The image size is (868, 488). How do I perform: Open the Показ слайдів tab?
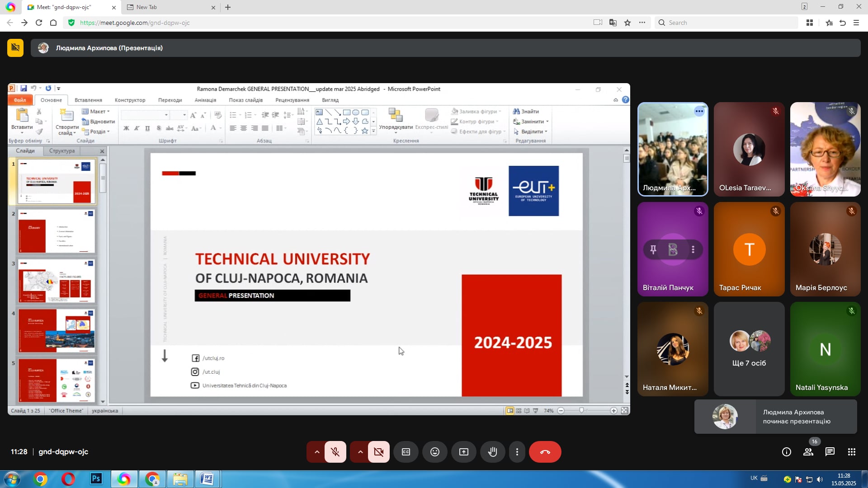click(246, 100)
